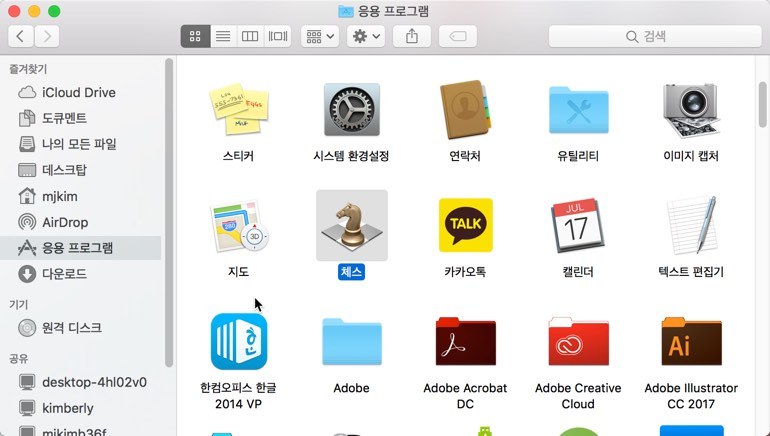Image resolution: width=770 pixels, height=436 pixels.
Task: Connect to shared computer desktop-4hl02v0
Action: pos(81,382)
